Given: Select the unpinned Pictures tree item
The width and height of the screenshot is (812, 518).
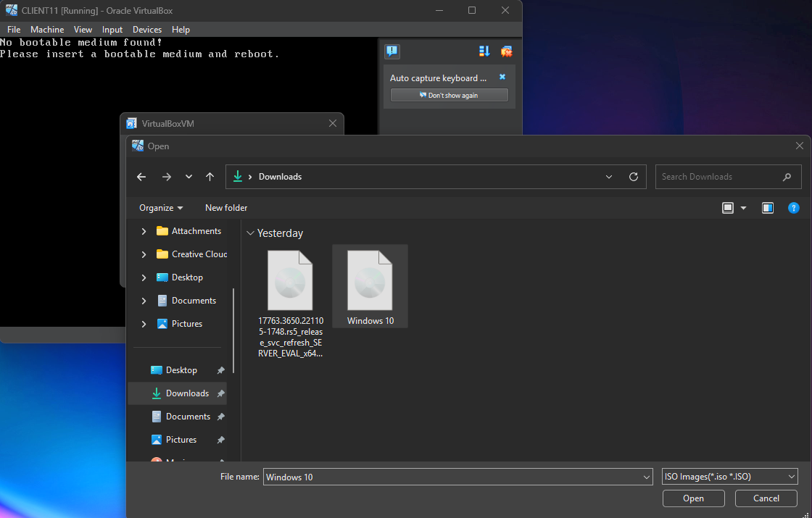Looking at the screenshot, I should [x=180, y=324].
